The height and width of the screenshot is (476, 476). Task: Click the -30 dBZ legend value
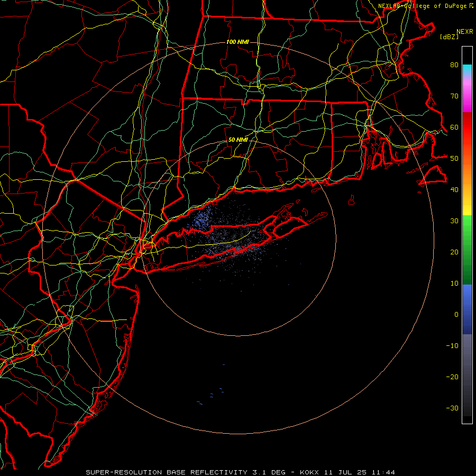(x=452, y=408)
